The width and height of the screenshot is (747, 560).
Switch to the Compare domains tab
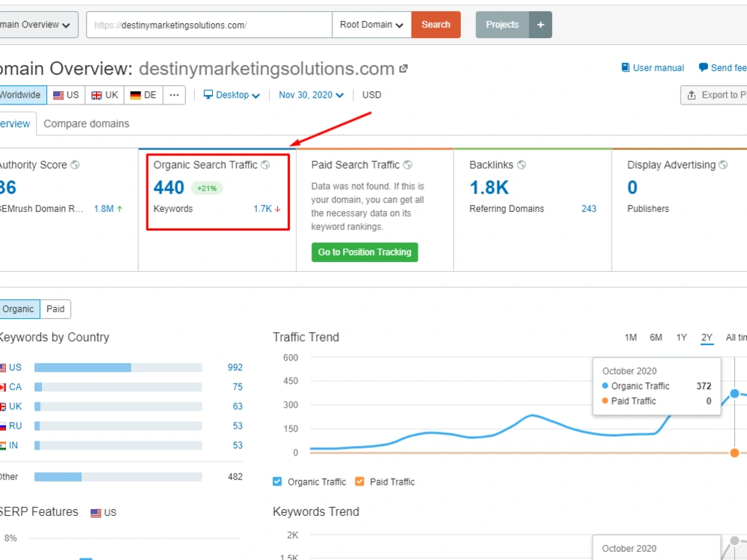(x=86, y=124)
